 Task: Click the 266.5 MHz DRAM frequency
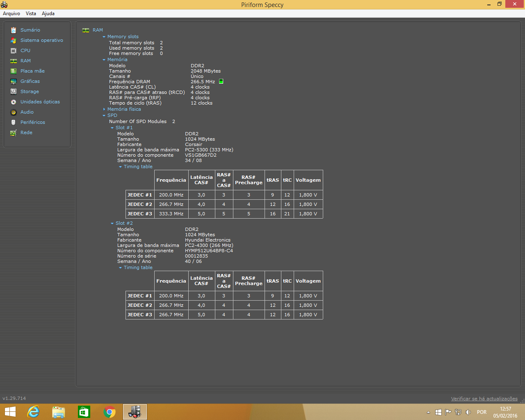[203, 82]
